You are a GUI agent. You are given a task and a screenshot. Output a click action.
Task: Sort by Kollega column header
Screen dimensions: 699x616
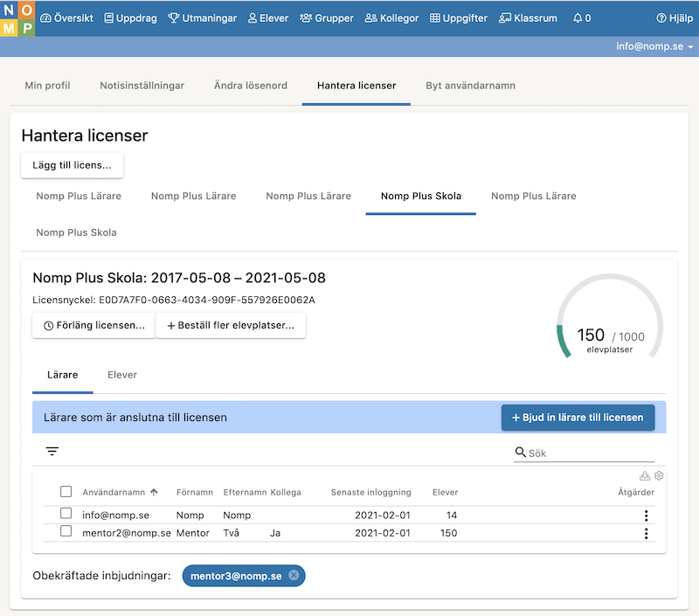286,493
